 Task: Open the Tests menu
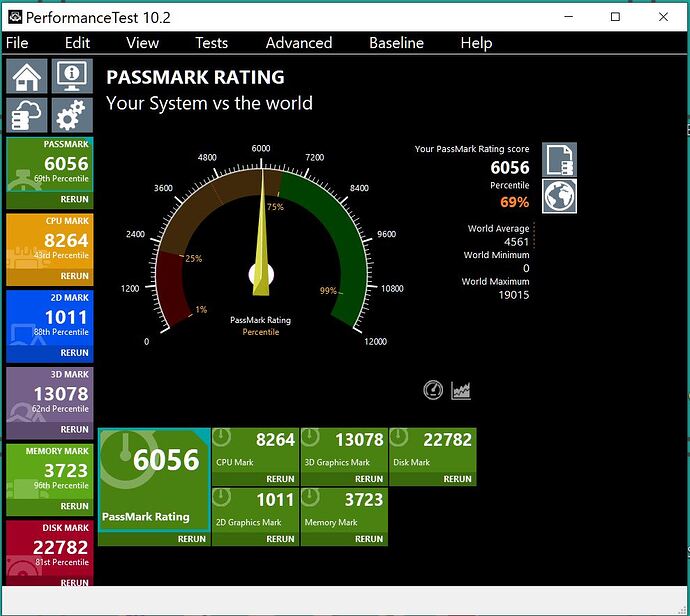click(211, 43)
